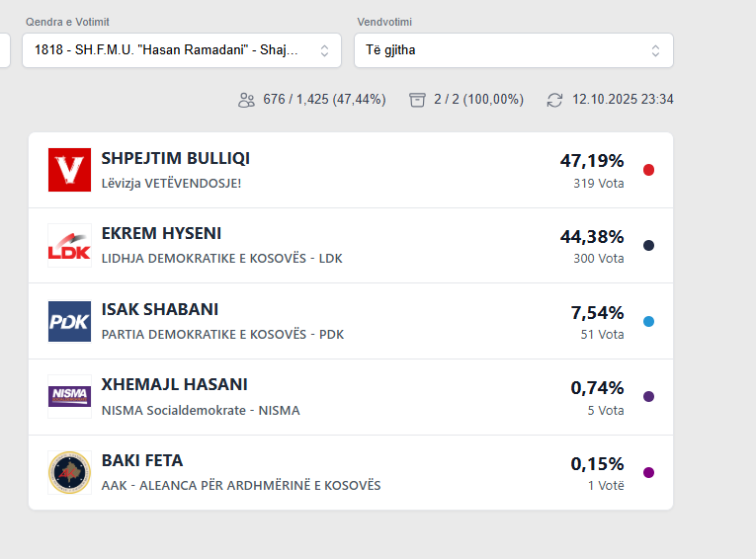The width and height of the screenshot is (756, 559).
Task: Open the Vendvotimi dropdown
Action: (513, 50)
